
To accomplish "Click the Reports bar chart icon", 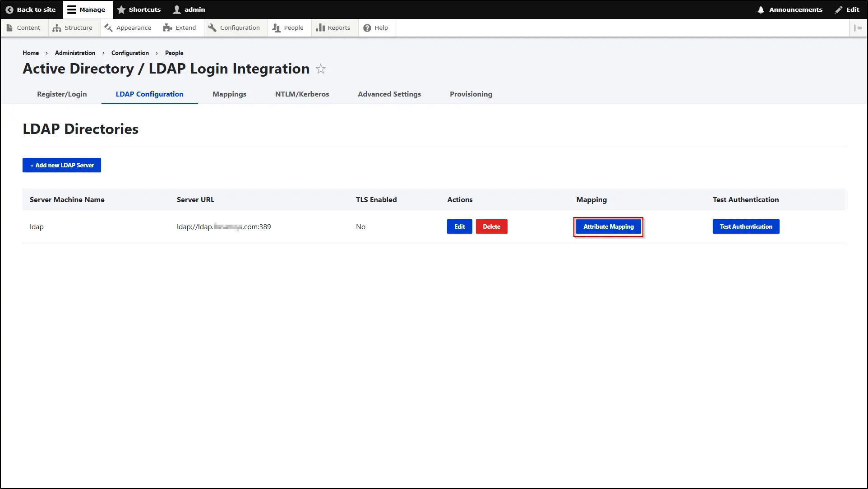I will (319, 28).
